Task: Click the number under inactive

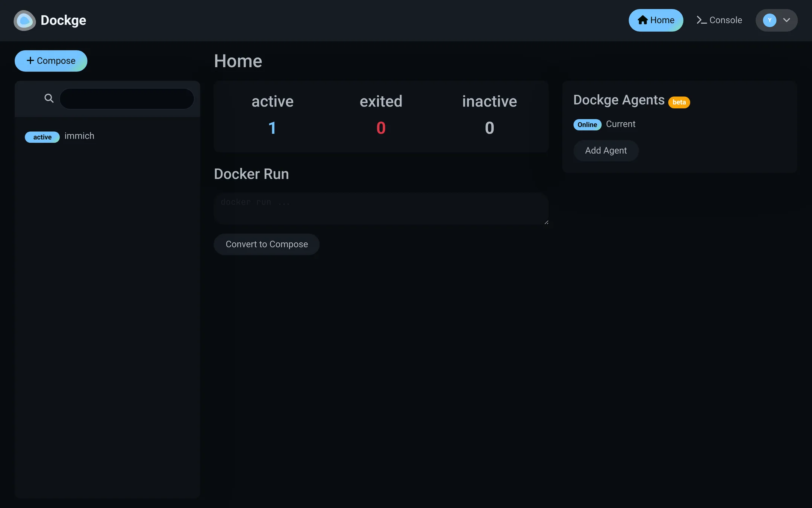Action: point(489,128)
